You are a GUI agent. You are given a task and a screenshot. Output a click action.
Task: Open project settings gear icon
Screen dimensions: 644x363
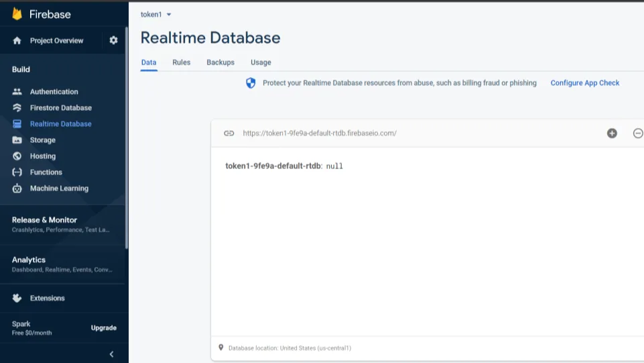[113, 40]
